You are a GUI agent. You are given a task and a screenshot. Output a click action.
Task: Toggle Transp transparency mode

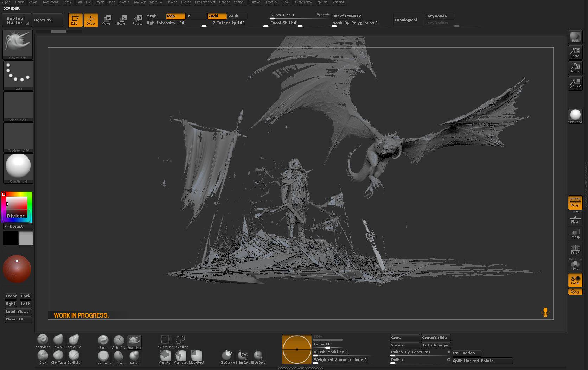(x=575, y=234)
